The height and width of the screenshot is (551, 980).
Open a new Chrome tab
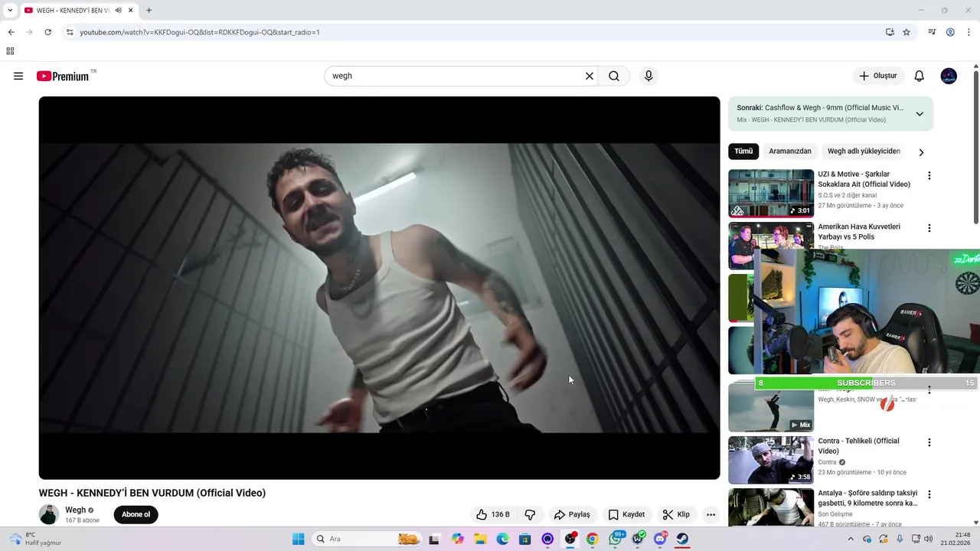pyautogui.click(x=149, y=10)
